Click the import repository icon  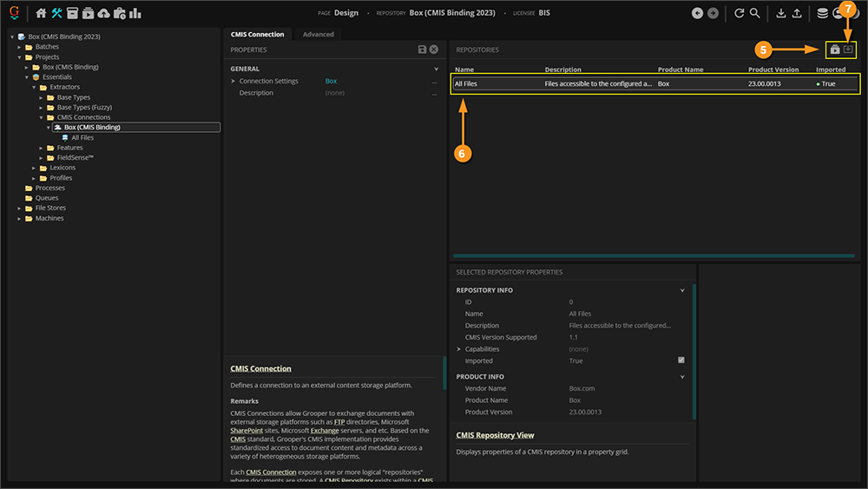848,50
